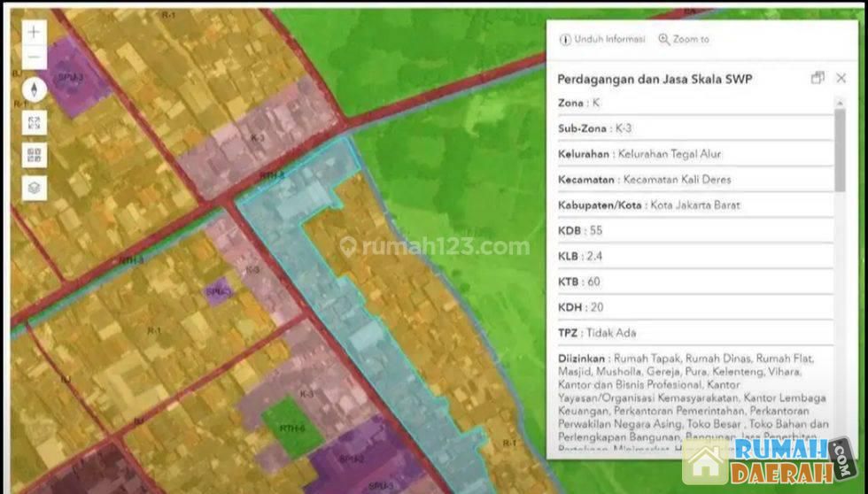The image size is (868, 494).
Task: Open the basemap gallery grid icon
Action: 35,155
